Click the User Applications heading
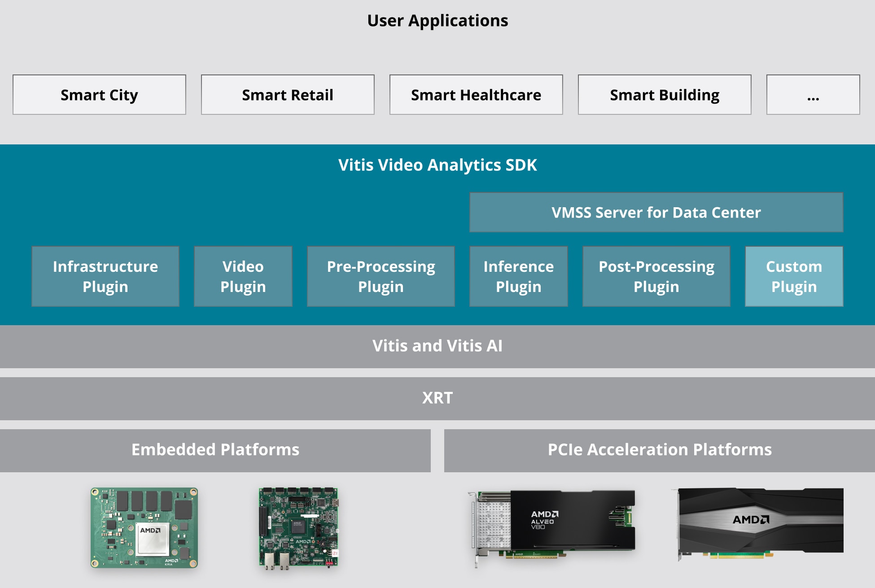875x588 pixels. (437, 21)
